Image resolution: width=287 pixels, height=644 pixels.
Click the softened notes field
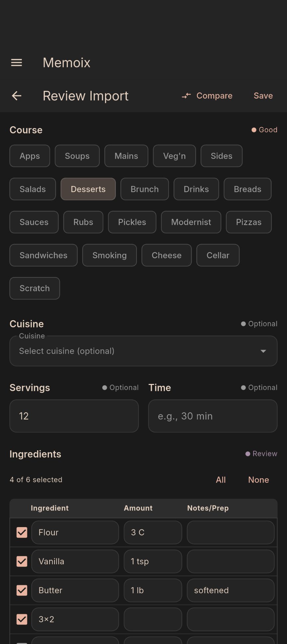(231, 590)
